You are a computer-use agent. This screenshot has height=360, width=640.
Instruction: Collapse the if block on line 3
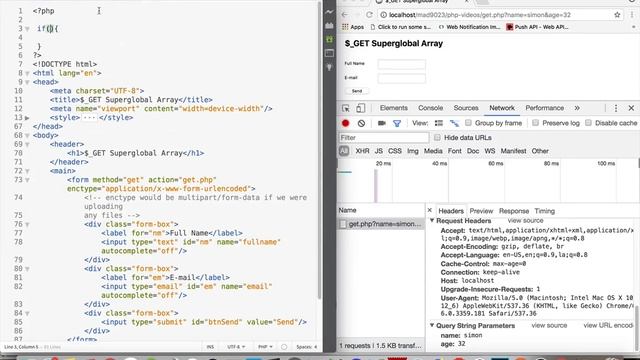click(27, 29)
